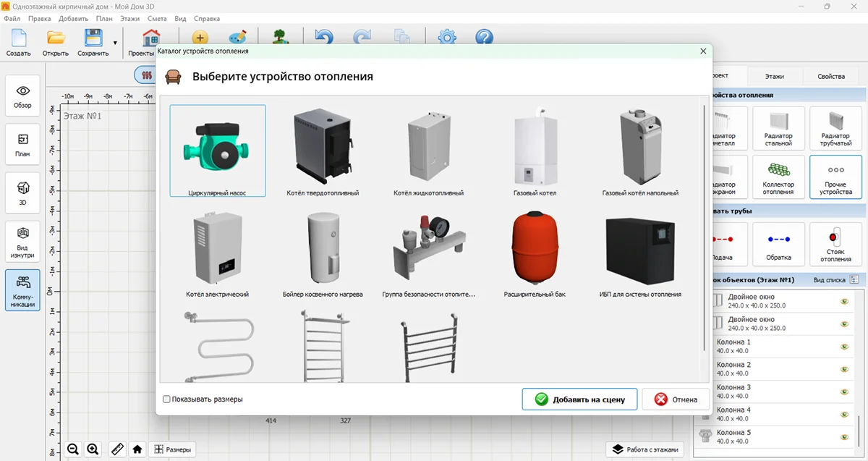Open the План menu
This screenshot has width=868, height=461.
pos(104,18)
